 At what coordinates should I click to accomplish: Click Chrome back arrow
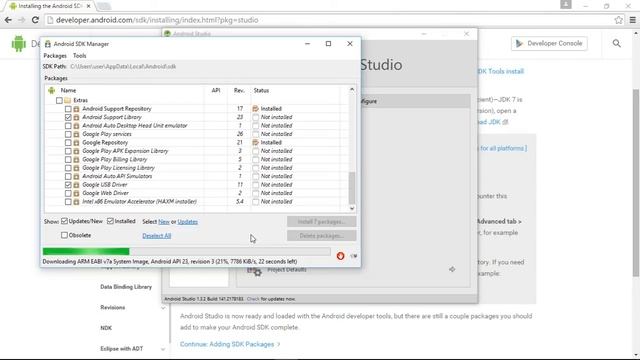(x=8, y=20)
